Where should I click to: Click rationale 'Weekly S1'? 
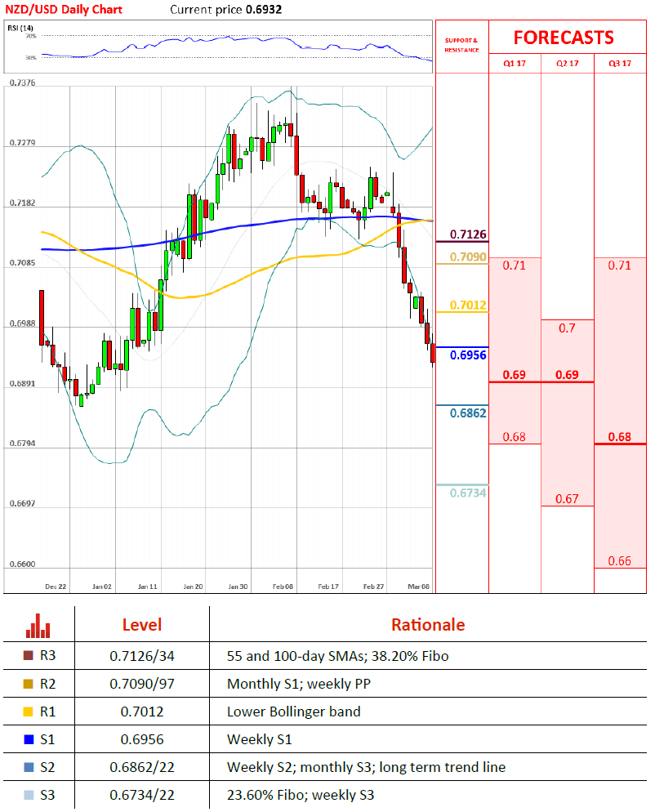[x=260, y=739]
